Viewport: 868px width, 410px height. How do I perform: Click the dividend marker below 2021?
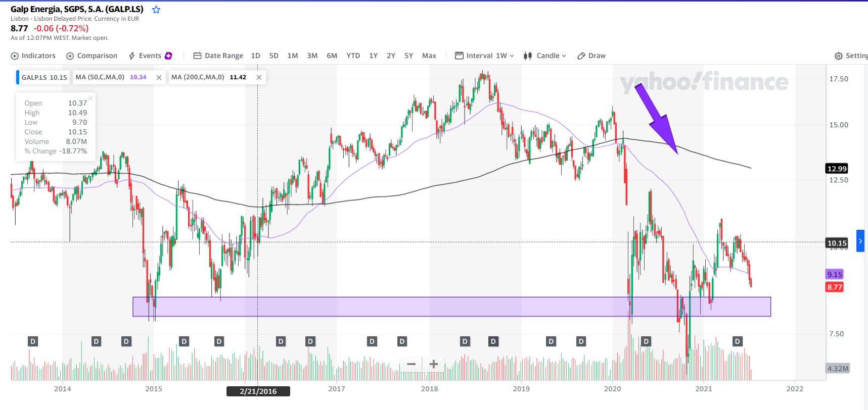(737, 341)
